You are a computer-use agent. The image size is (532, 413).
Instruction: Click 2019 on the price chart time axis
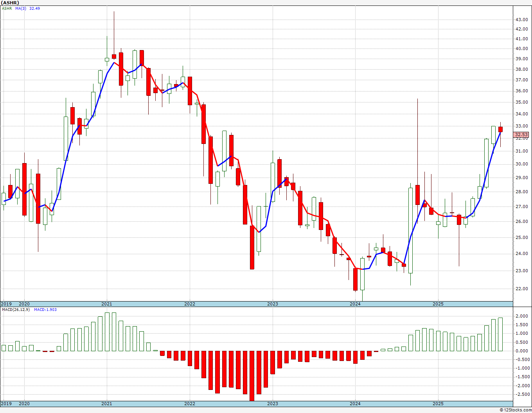6,304
